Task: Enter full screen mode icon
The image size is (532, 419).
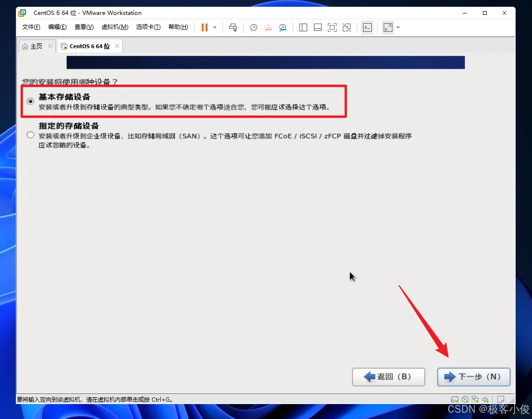Action: coord(332,27)
